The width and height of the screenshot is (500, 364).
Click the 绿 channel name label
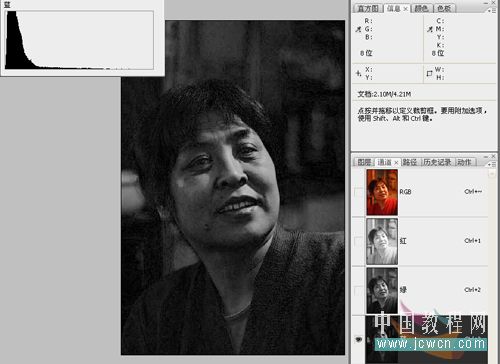coord(403,290)
